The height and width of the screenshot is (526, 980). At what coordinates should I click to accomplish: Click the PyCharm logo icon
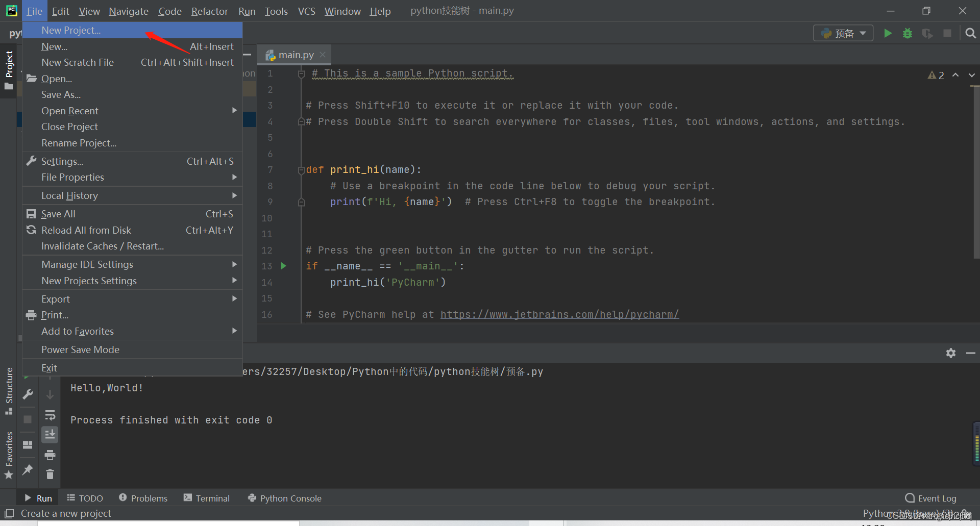[11, 11]
